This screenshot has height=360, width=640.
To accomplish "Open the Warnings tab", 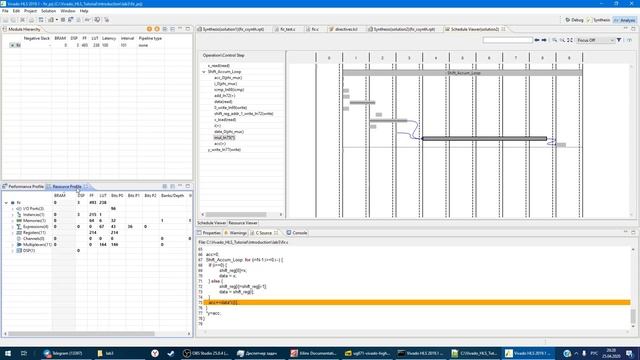I will click(x=235, y=233).
